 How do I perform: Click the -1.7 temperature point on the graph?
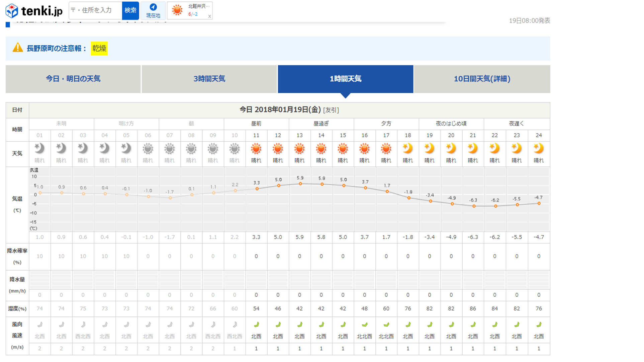[x=170, y=198]
